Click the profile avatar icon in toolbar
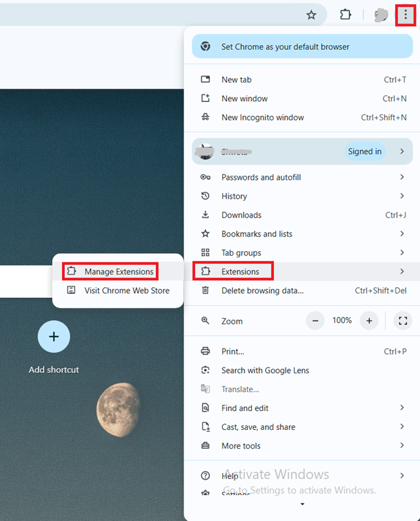The width and height of the screenshot is (420, 521). (382, 15)
